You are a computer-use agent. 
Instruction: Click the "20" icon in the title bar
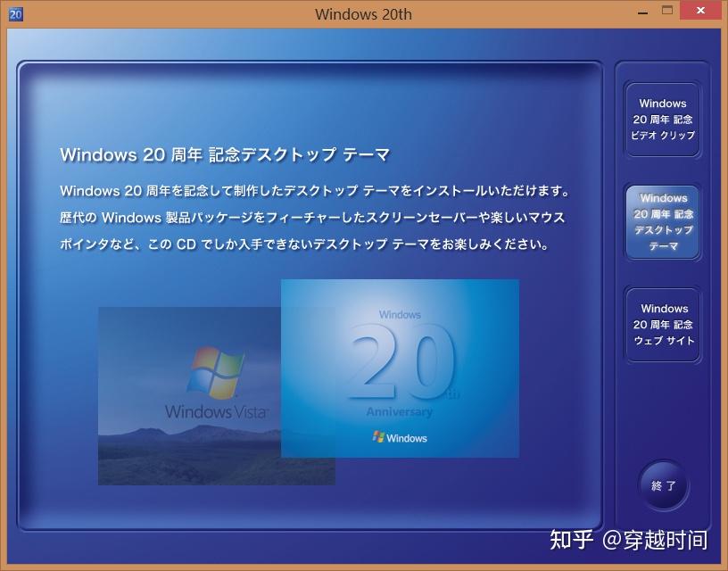click(x=16, y=13)
